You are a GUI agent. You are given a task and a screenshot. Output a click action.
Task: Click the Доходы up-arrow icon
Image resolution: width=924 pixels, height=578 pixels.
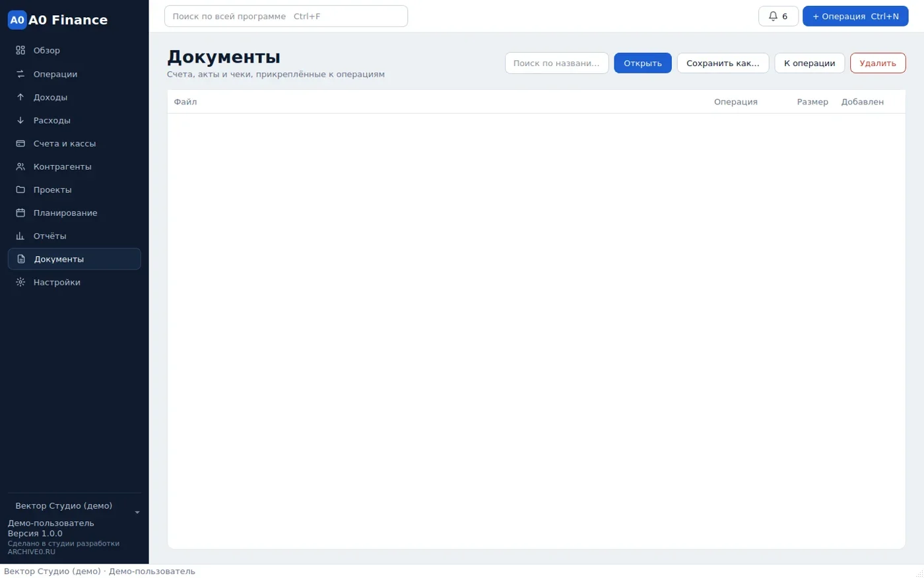point(20,97)
